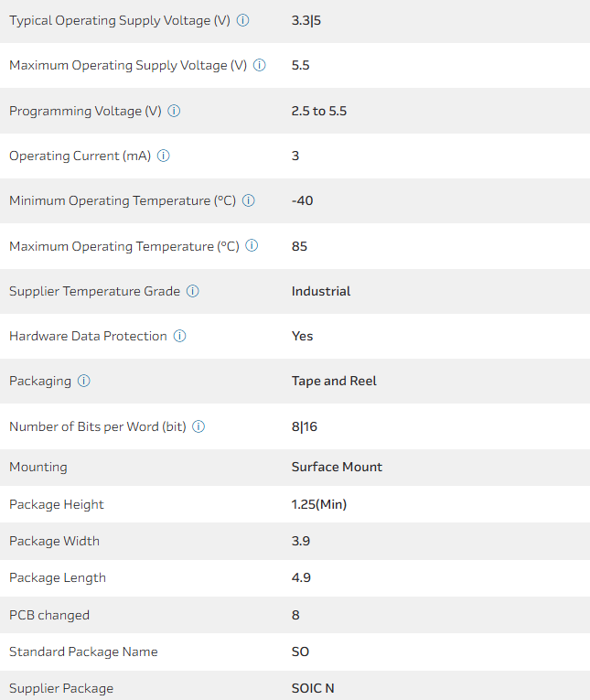Select the Surface Mount mounting value

coord(337,467)
